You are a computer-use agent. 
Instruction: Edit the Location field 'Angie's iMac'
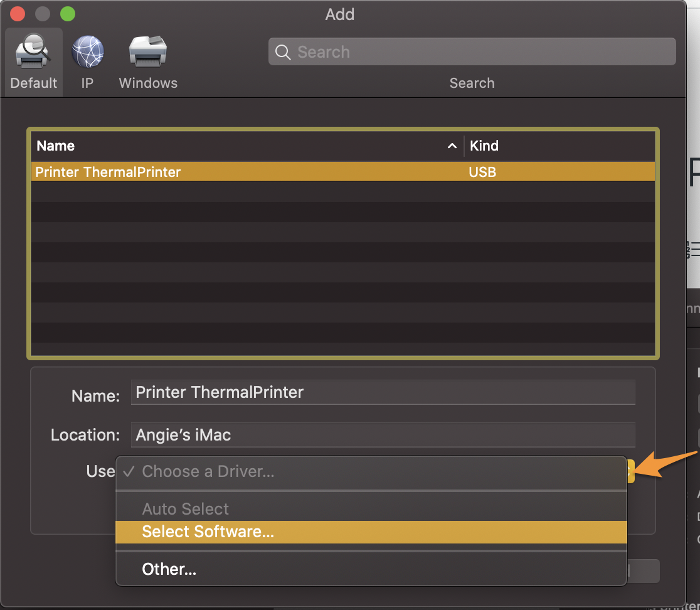(383, 435)
